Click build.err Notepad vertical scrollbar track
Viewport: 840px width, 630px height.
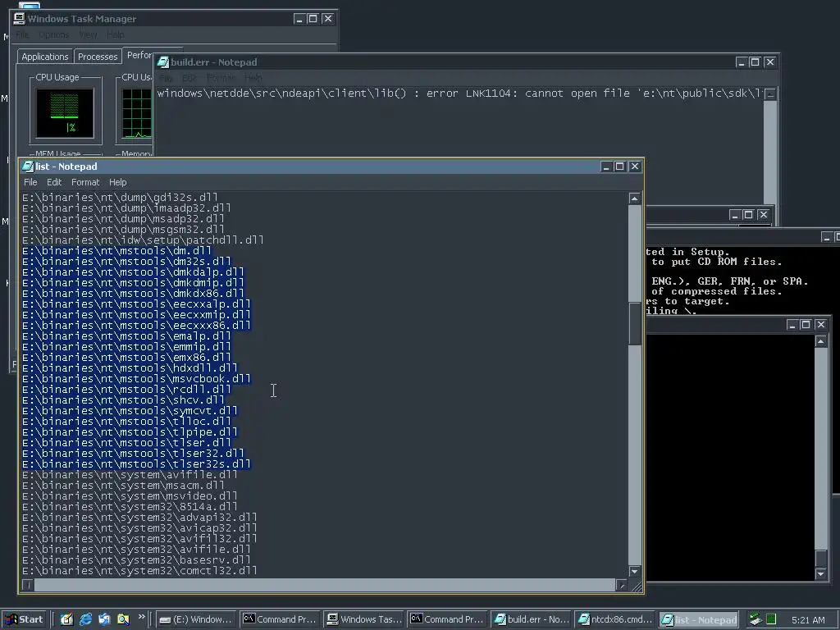[x=770, y=153]
